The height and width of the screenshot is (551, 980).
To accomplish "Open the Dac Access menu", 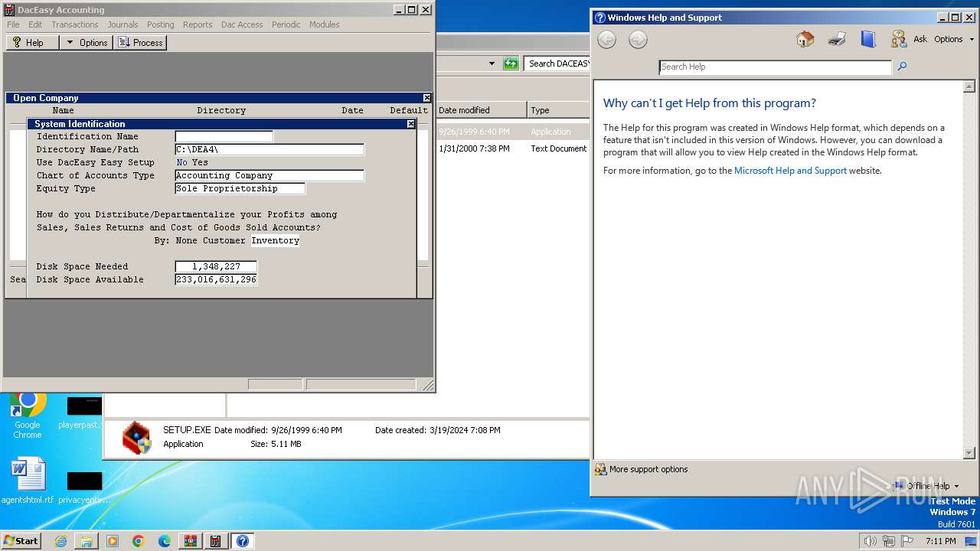I will point(242,24).
